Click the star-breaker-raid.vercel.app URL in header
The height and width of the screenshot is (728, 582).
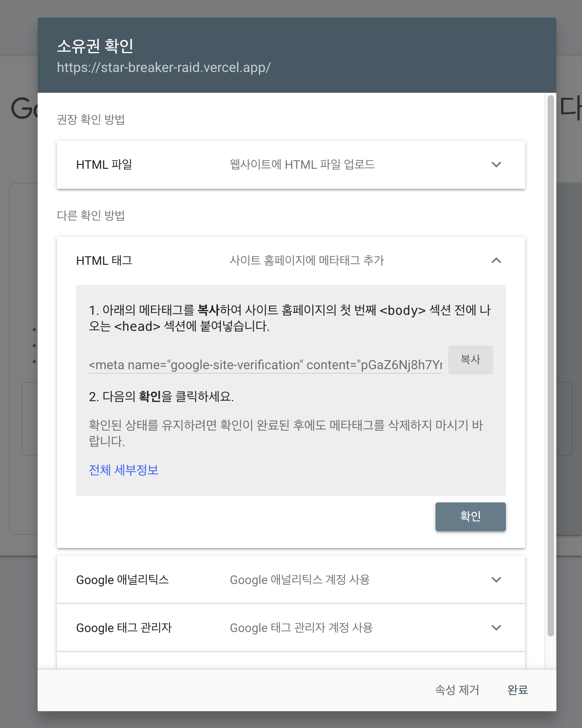(x=164, y=68)
